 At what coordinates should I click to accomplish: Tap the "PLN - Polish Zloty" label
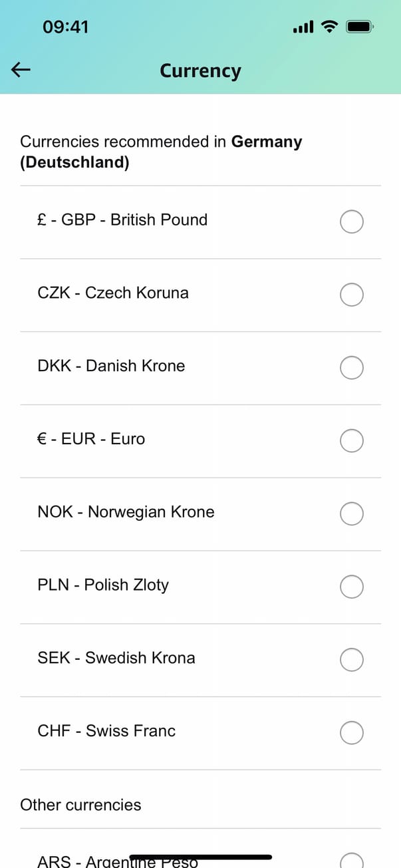[103, 585]
